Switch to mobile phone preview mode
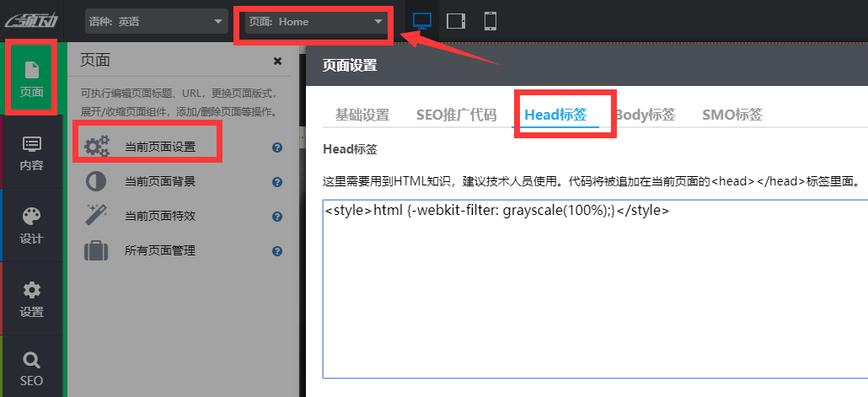 (x=490, y=21)
